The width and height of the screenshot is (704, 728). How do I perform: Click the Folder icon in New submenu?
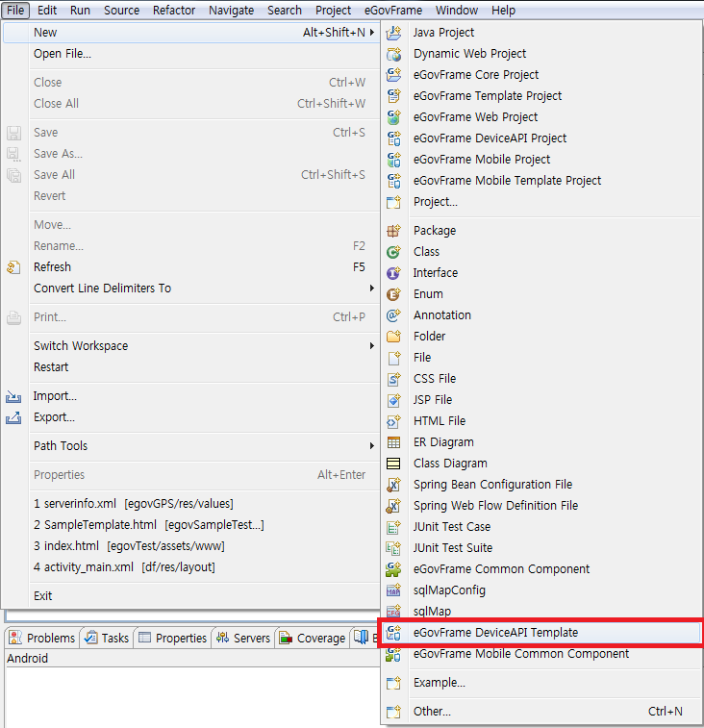coord(393,337)
